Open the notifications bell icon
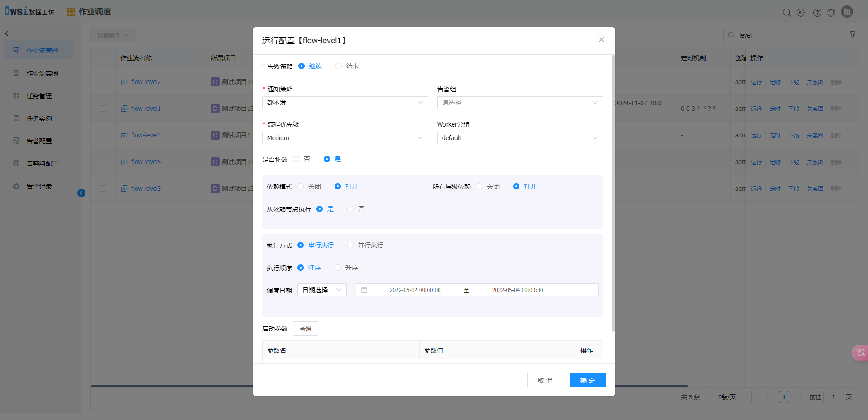 [x=831, y=13]
